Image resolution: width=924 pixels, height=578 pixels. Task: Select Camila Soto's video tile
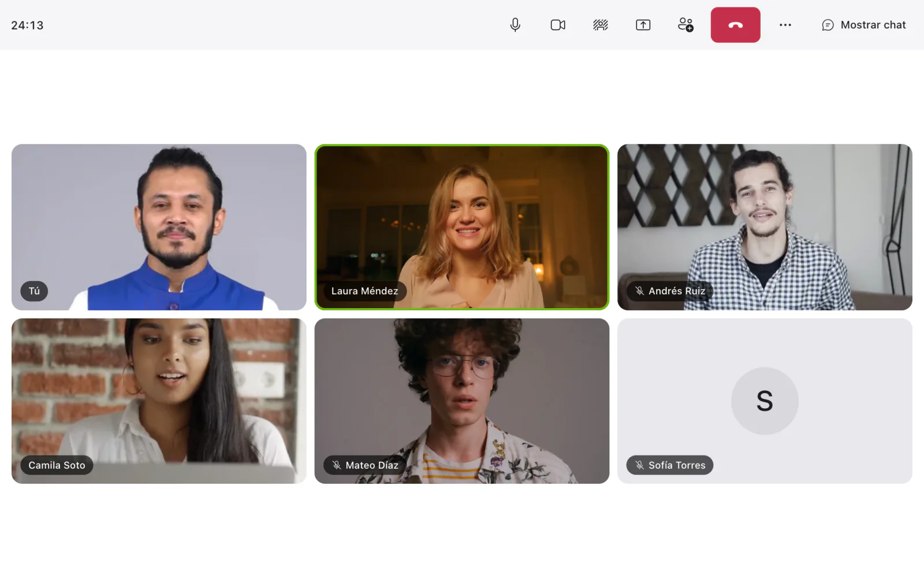159,401
